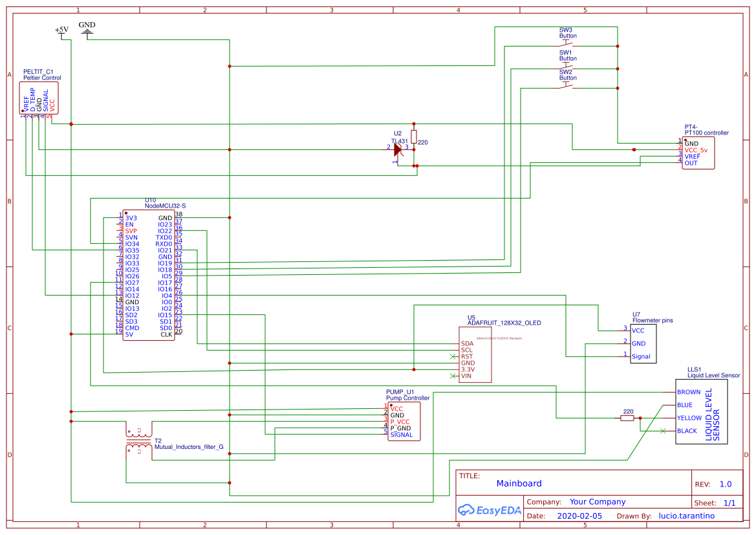756x535 pixels.
Task: Click the Flowmeter pins connector U7
Action: (x=643, y=344)
